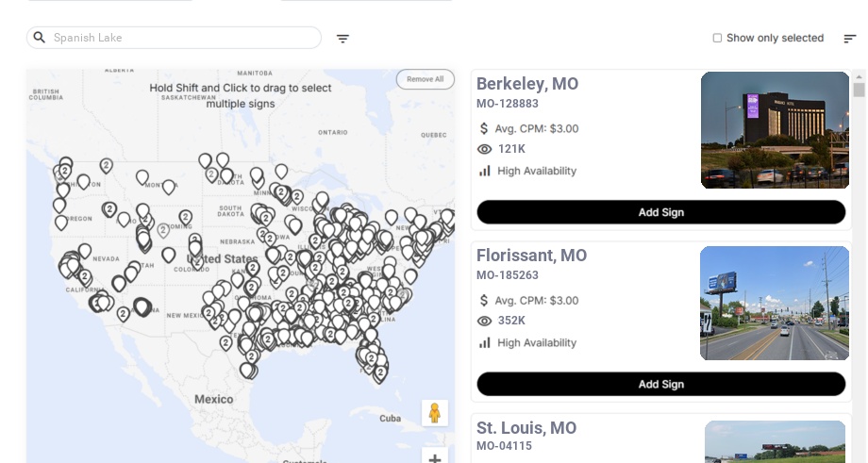Enable the Show only selected checkbox
The image size is (868, 463).
(x=717, y=39)
